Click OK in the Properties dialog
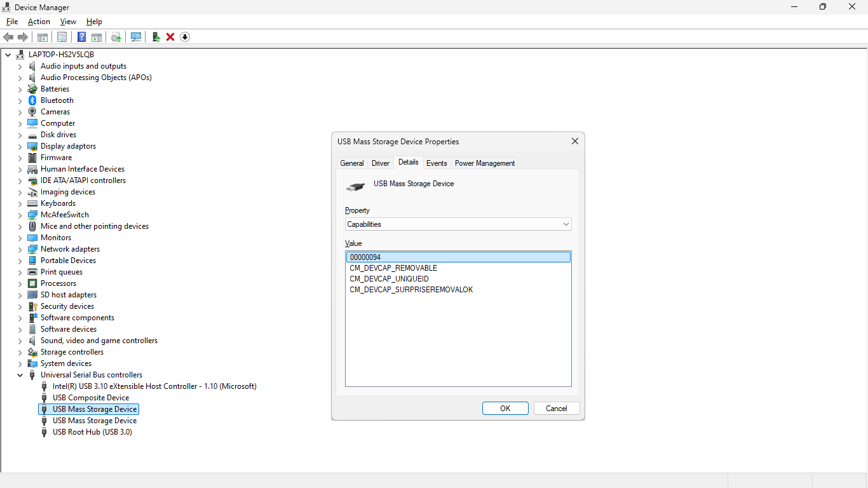Screen dimensions: 868x488 (505, 409)
